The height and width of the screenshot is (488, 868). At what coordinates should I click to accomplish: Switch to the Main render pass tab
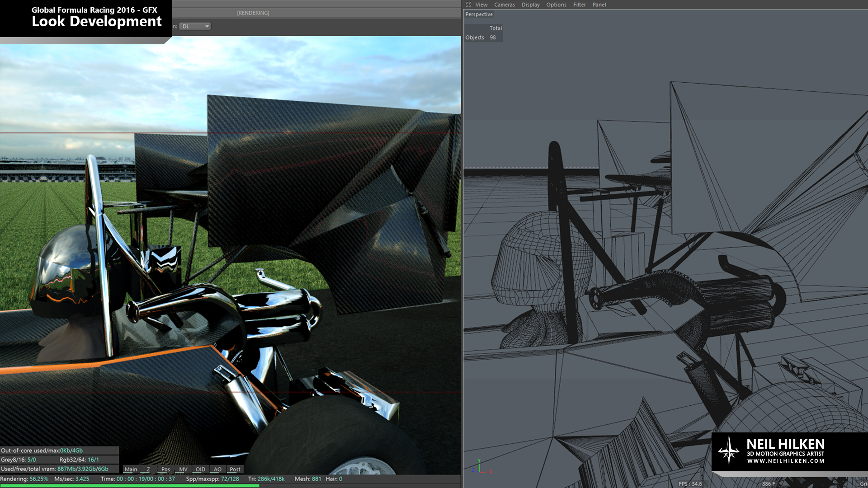131,469
